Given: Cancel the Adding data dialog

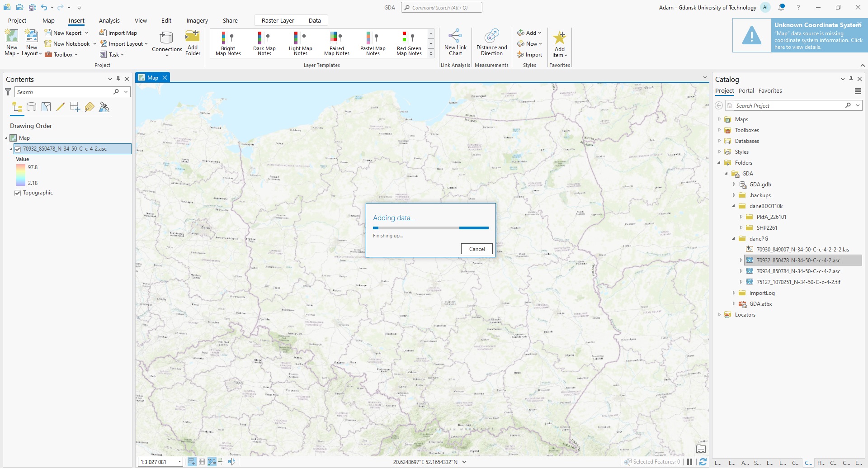Looking at the screenshot, I should (x=476, y=249).
